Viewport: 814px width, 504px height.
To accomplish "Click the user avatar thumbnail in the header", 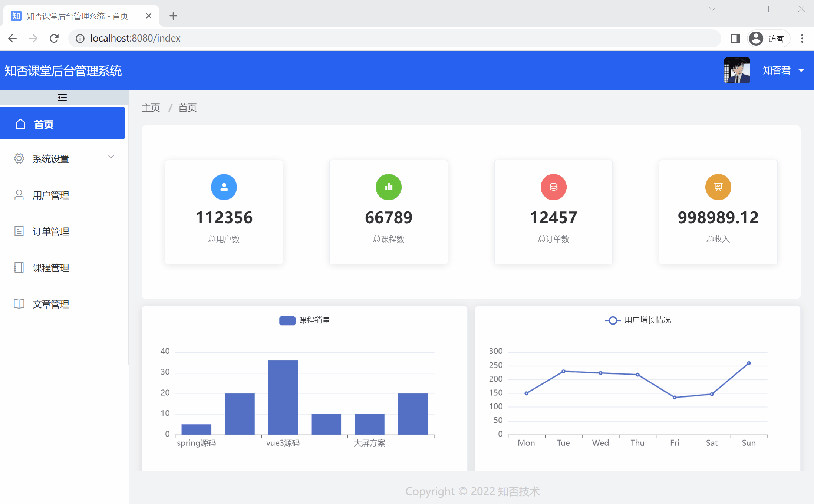I will tap(737, 70).
